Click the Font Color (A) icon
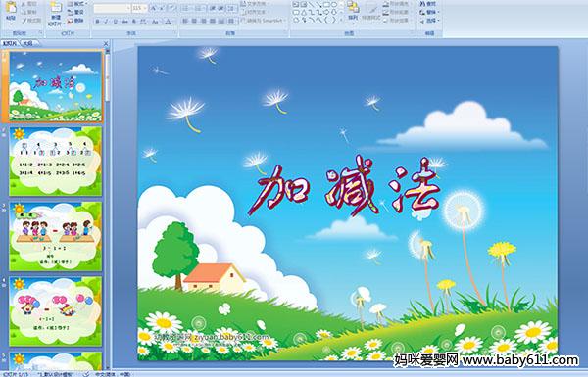Screen dimensions: 588x377 pyautogui.click(x=168, y=22)
